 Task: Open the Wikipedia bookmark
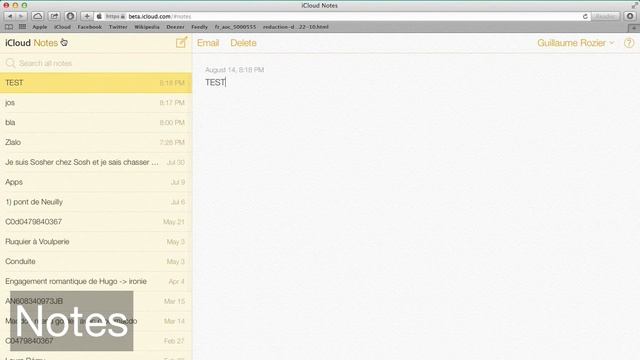pyautogui.click(x=147, y=27)
